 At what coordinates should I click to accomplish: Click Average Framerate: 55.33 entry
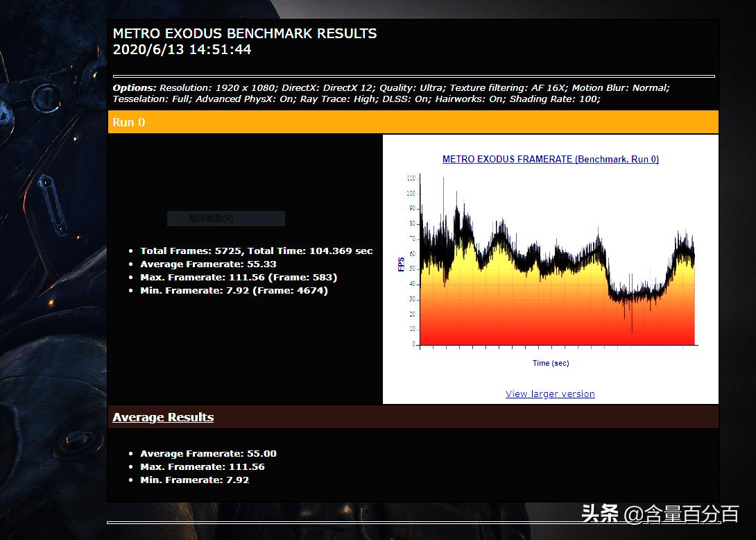[208, 264]
